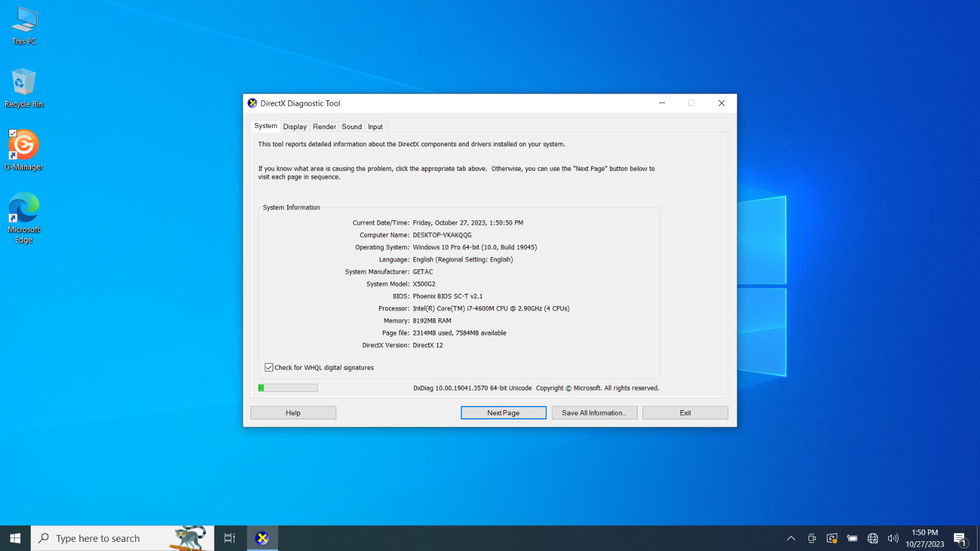Click the DirectX Diagnostic Tool taskbar icon

point(262,538)
